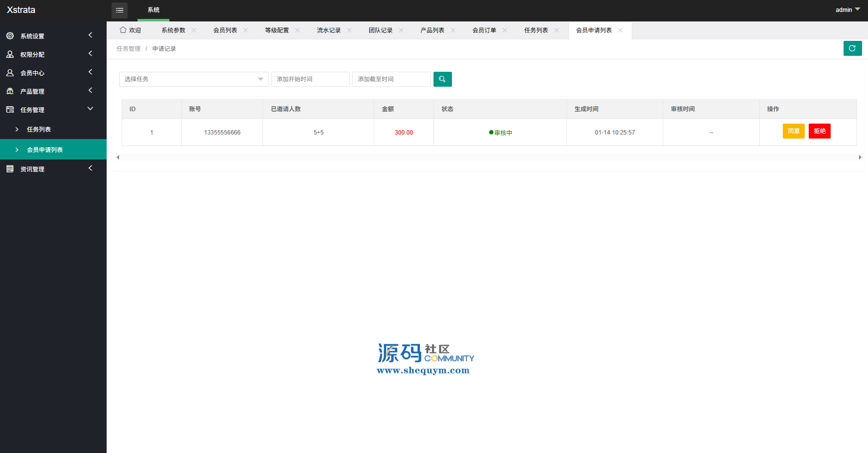This screenshot has width=868, height=453.
Task: Close the 会员申请列表 tab
Action: click(620, 30)
